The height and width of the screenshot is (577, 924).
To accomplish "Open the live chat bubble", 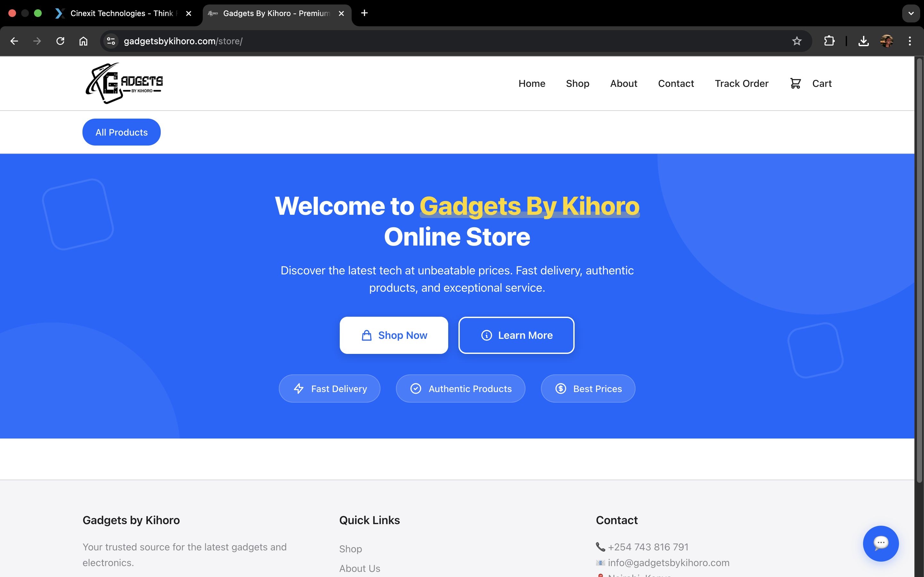I will pos(880,543).
